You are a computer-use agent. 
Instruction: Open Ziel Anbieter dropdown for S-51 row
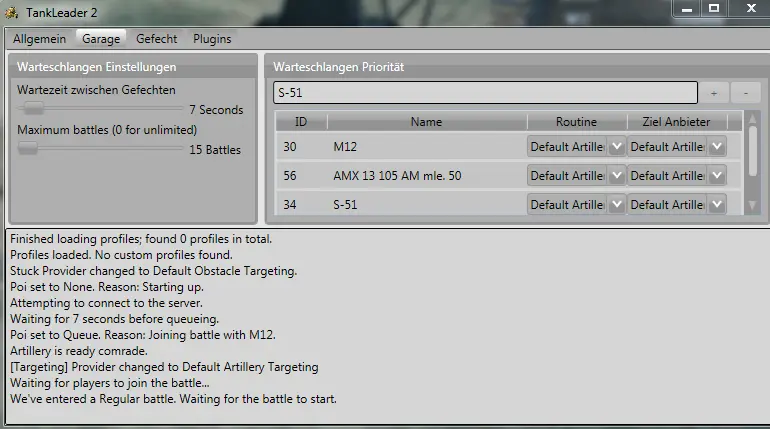[x=717, y=204]
